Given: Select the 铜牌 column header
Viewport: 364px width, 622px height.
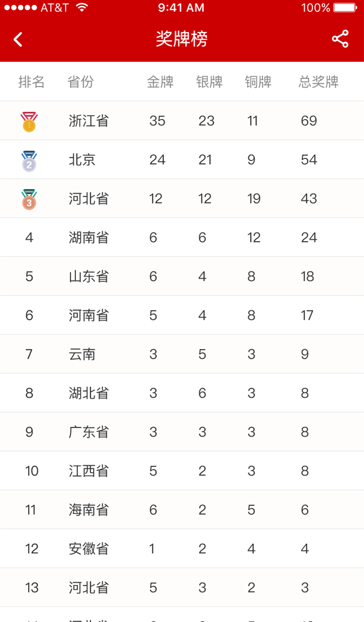Looking at the screenshot, I should (258, 82).
